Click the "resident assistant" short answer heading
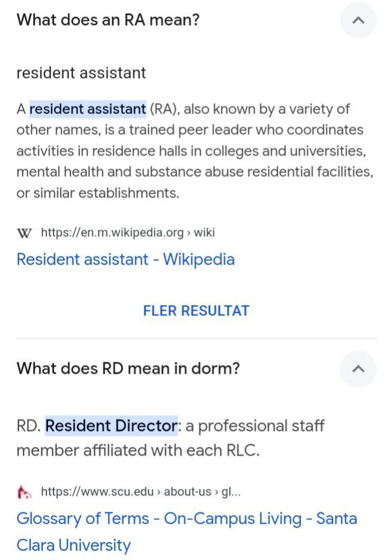The height and width of the screenshot is (560, 392). [x=81, y=73]
